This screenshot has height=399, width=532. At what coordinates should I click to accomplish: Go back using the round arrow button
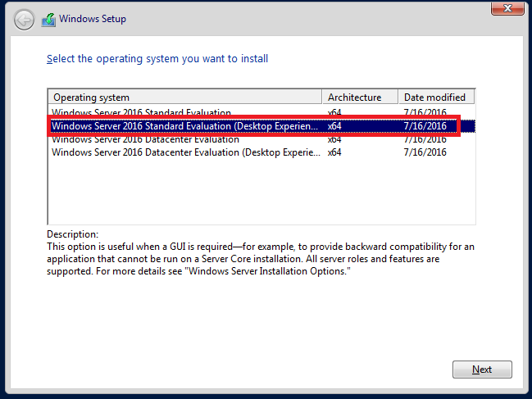[24, 20]
